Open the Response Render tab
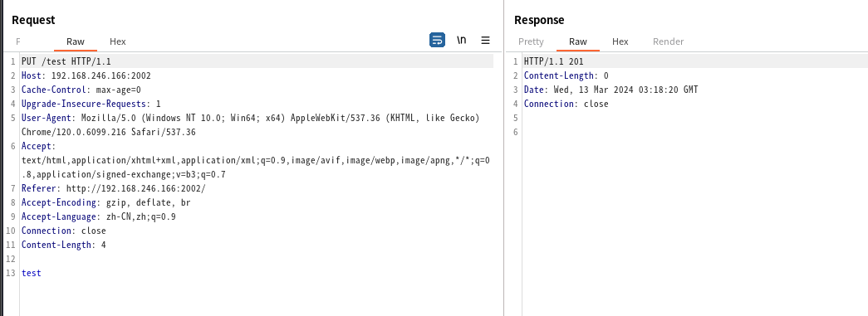The image size is (868, 316). pyautogui.click(x=668, y=41)
